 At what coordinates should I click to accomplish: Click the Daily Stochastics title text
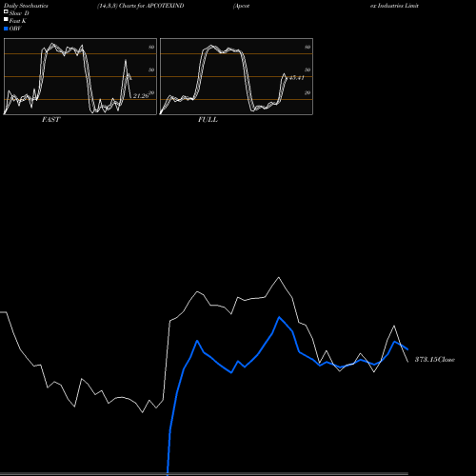pos(26,6)
